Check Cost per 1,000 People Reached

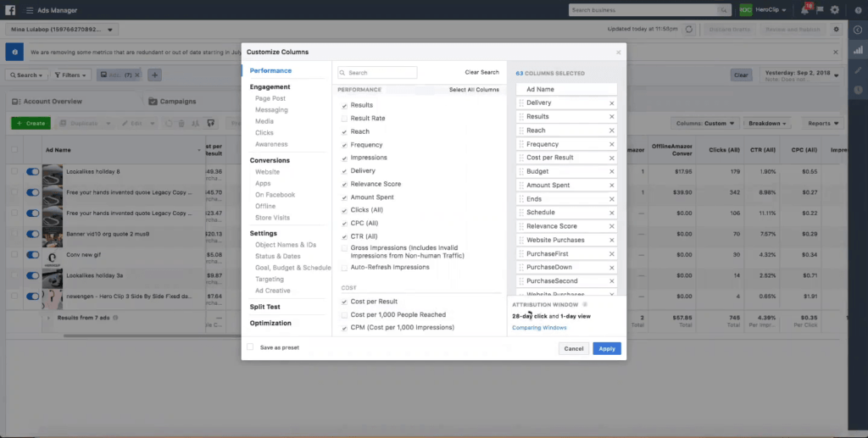click(x=344, y=314)
